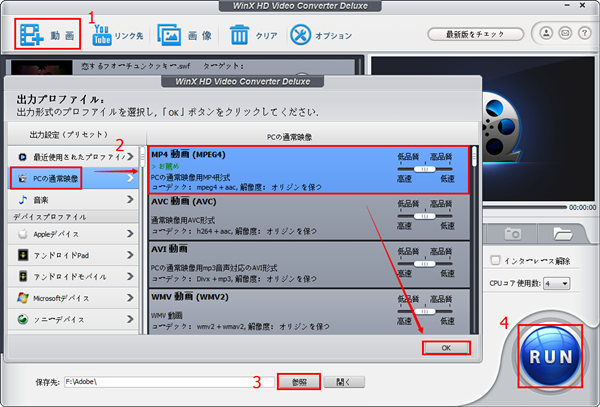Toggle the インターレース解除 checkbox
600x407 pixels.
click(x=496, y=261)
